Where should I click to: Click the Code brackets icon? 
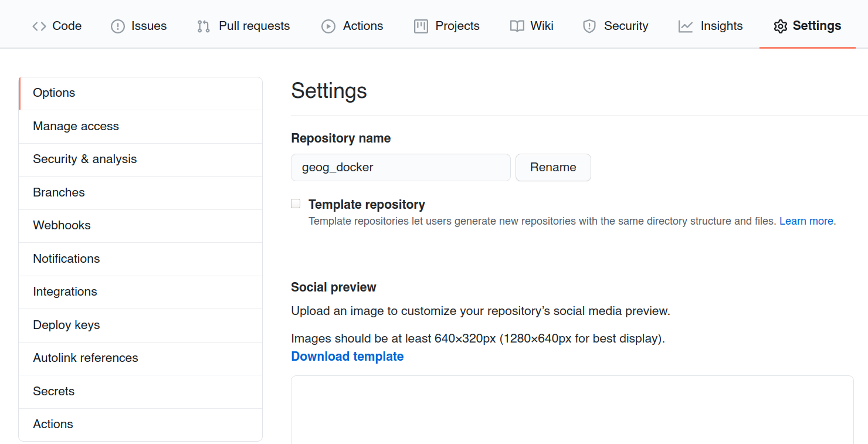[39, 26]
